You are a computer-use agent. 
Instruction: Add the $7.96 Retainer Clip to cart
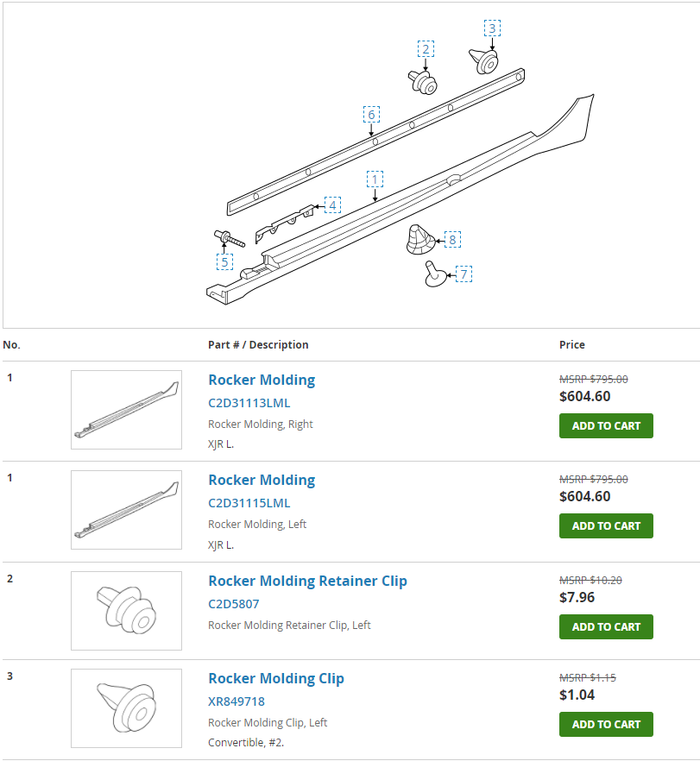606,626
